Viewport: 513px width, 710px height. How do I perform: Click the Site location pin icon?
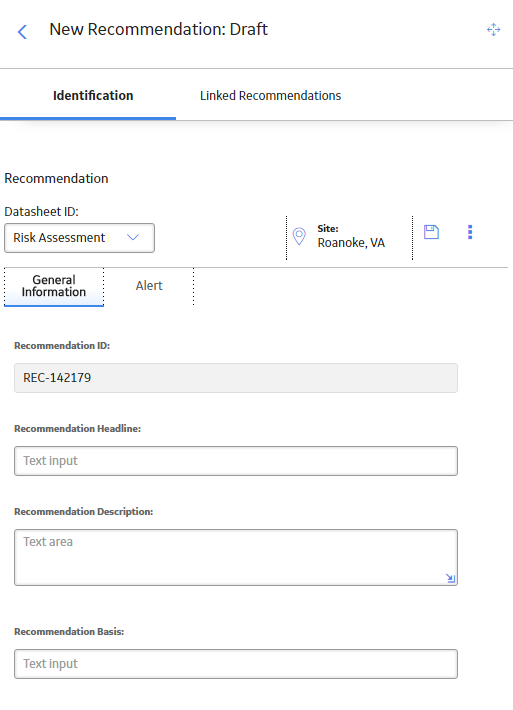pyautogui.click(x=299, y=236)
